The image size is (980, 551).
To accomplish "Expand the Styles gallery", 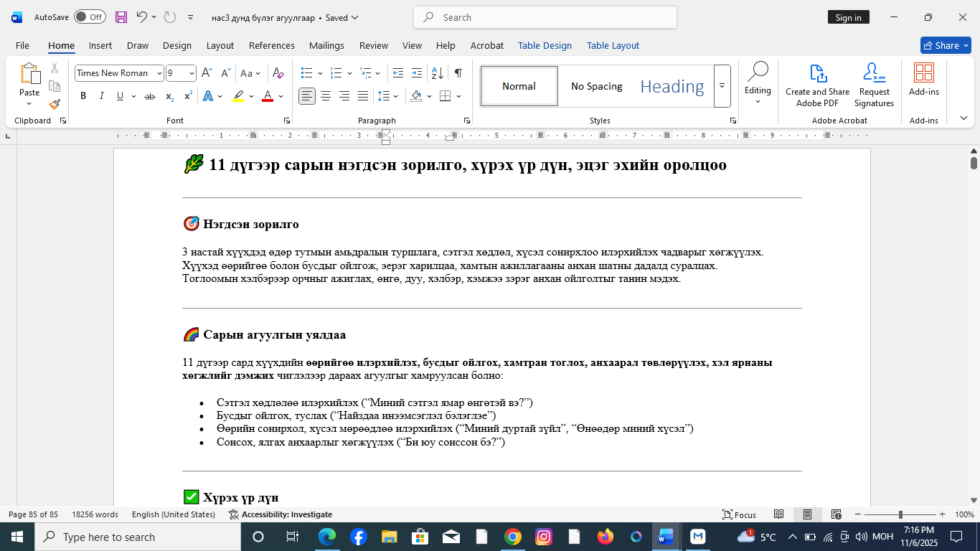I will [722, 86].
